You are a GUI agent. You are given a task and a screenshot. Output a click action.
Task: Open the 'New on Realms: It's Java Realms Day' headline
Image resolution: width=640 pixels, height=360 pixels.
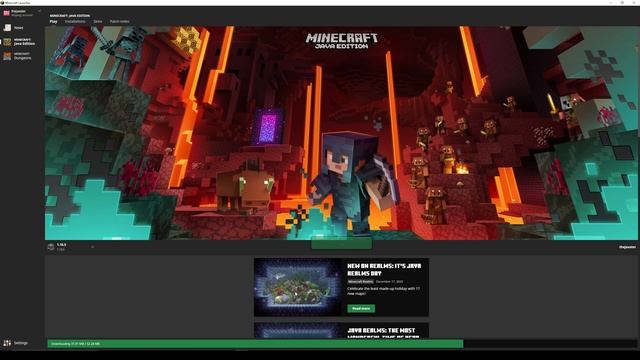(384, 269)
